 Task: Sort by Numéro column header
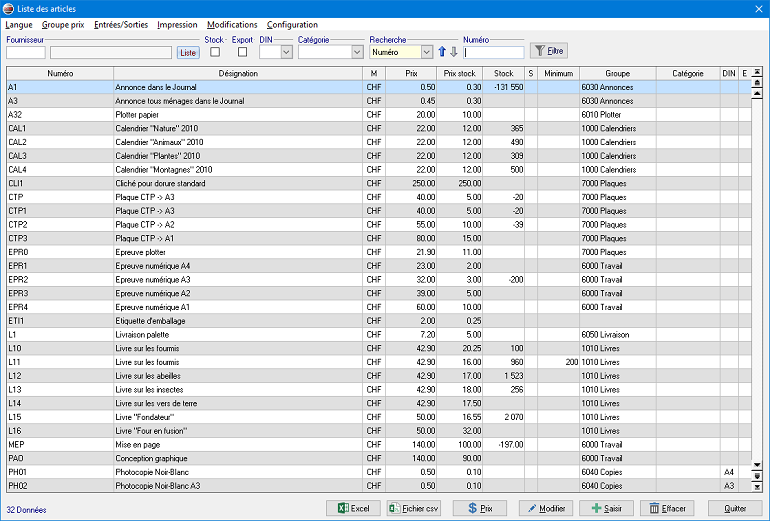coord(60,73)
